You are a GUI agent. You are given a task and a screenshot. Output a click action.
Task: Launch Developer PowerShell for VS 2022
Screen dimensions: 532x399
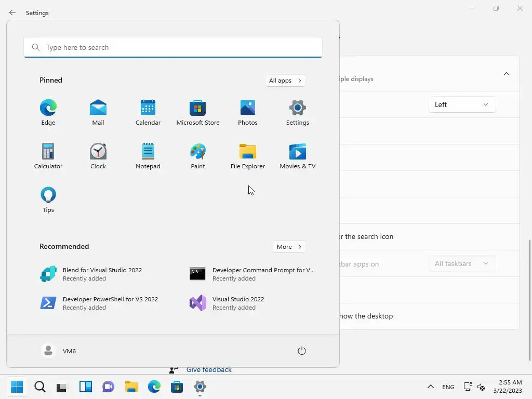[x=98, y=303]
